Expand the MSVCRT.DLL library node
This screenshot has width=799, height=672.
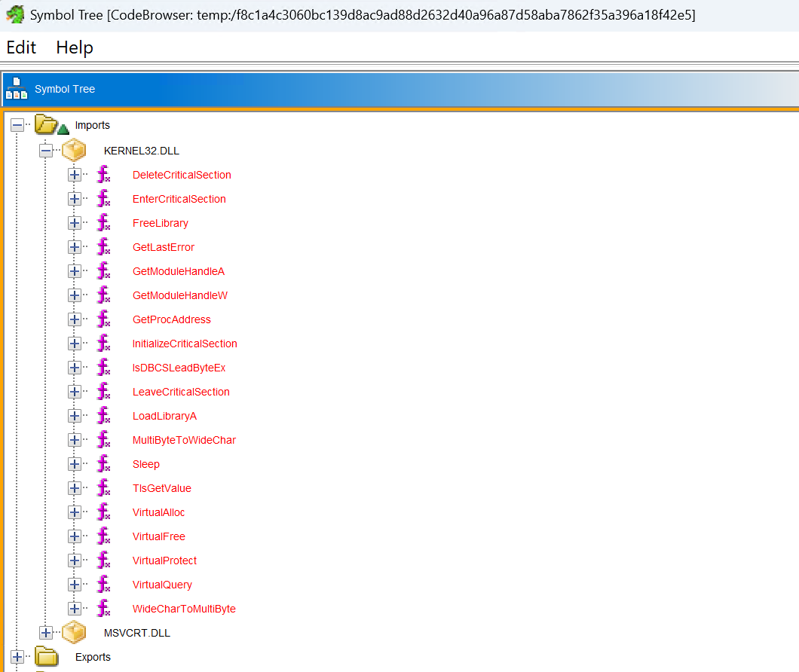[x=46, y=633]
